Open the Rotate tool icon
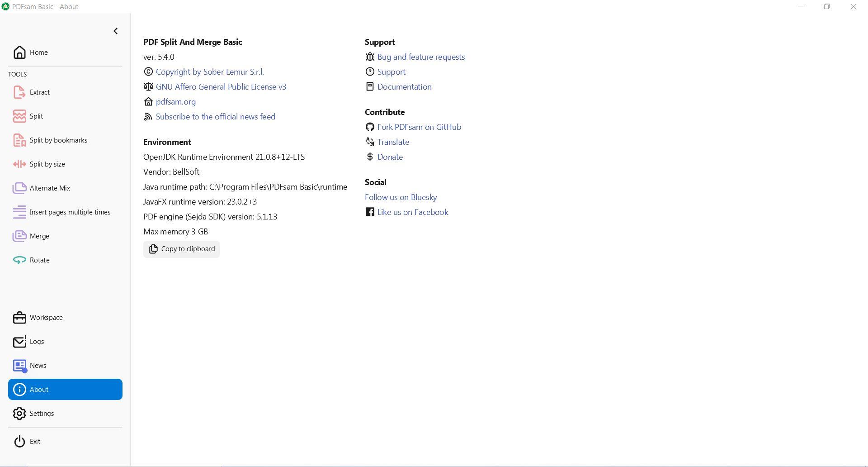 click(19, 260)
